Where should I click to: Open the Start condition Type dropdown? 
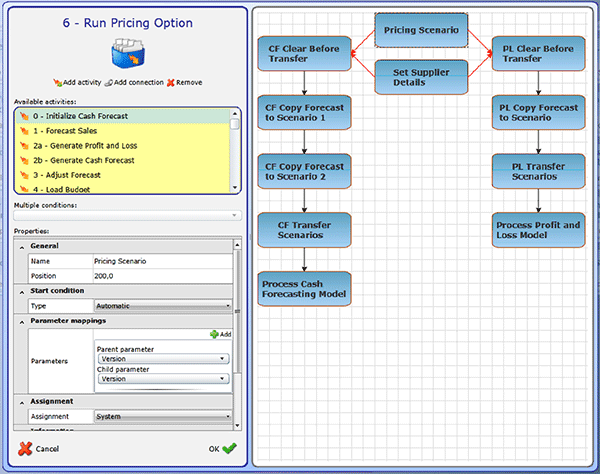162,306
